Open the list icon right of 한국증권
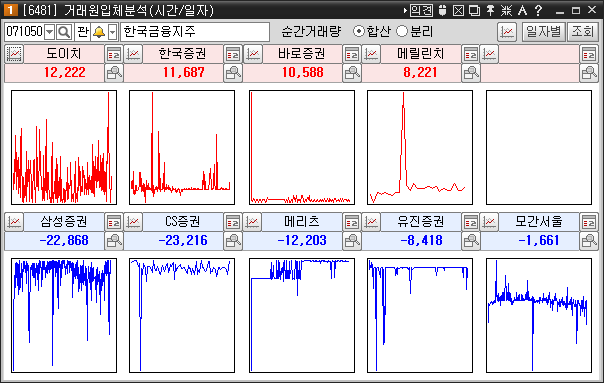604x383 pixels. click(233, 54)
